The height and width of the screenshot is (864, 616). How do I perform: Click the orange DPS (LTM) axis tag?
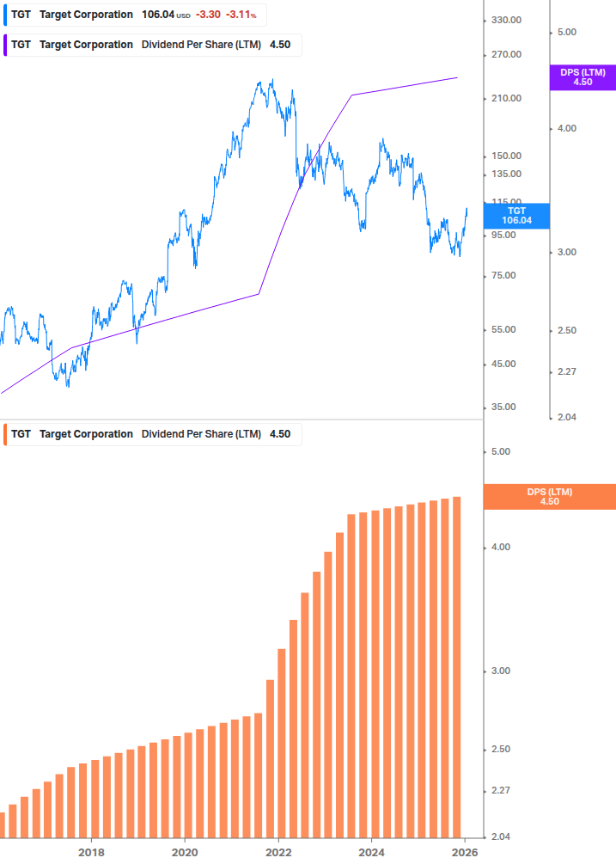(549, 497)
